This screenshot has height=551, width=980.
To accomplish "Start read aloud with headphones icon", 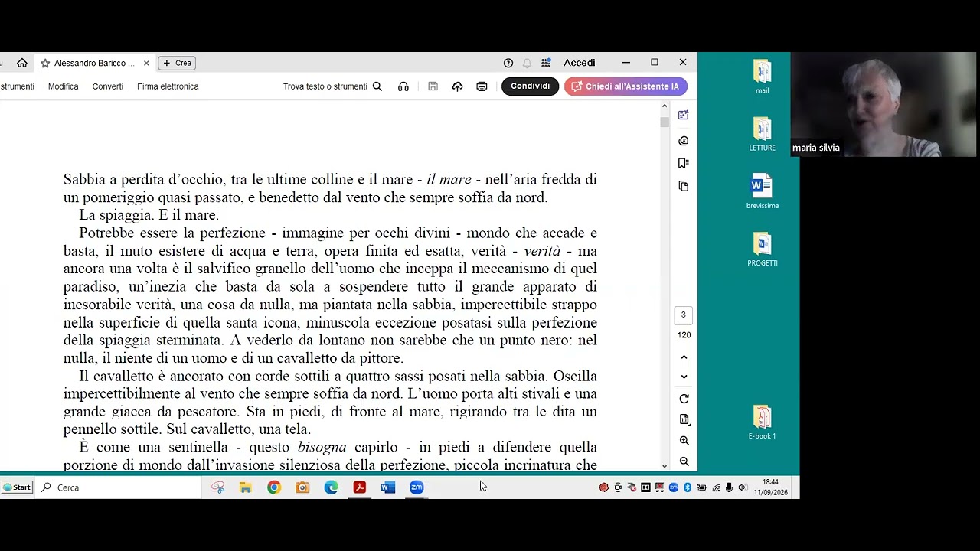I will [403, 86].
